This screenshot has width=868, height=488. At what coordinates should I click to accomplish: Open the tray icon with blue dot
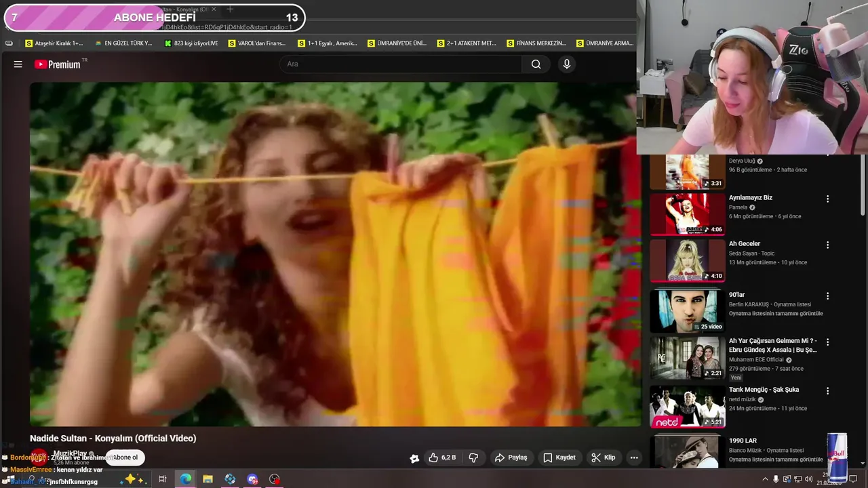[x=787, y=479]
